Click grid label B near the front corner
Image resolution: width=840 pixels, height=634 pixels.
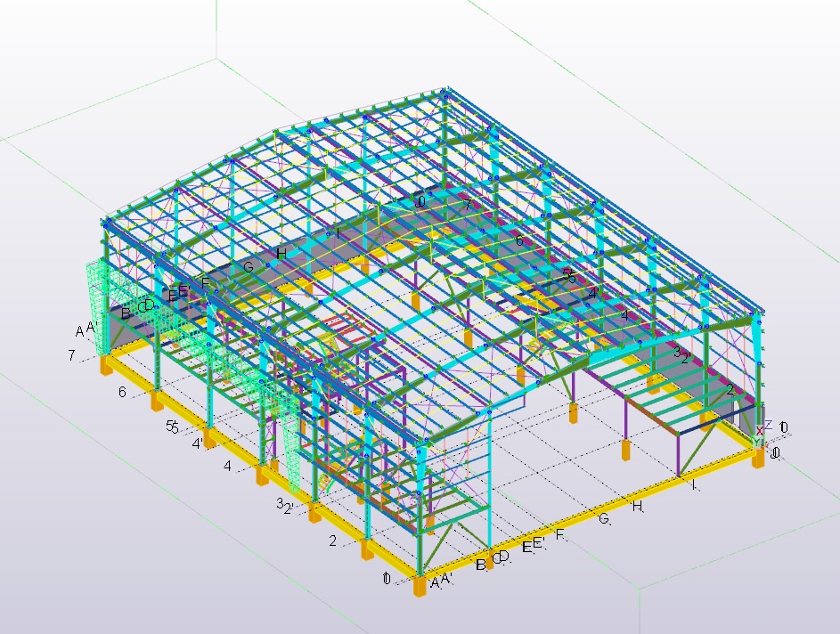[480, 565]
